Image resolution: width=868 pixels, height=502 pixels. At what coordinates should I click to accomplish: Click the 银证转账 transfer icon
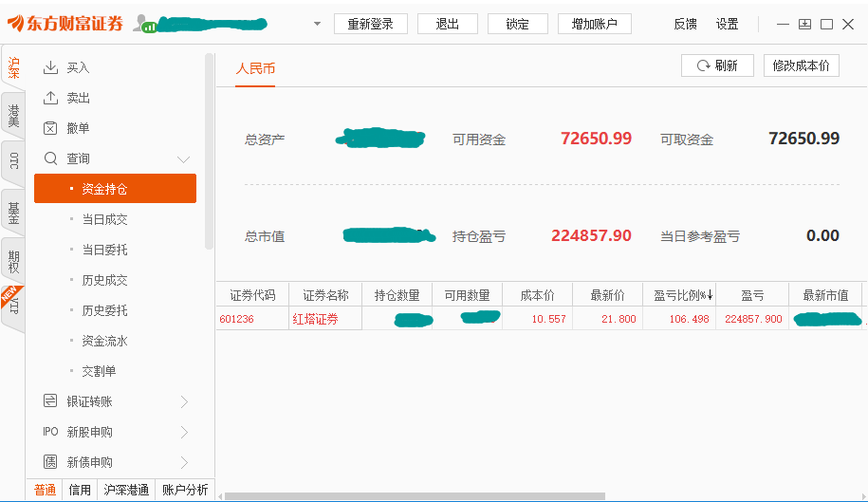tap(50, 400)
